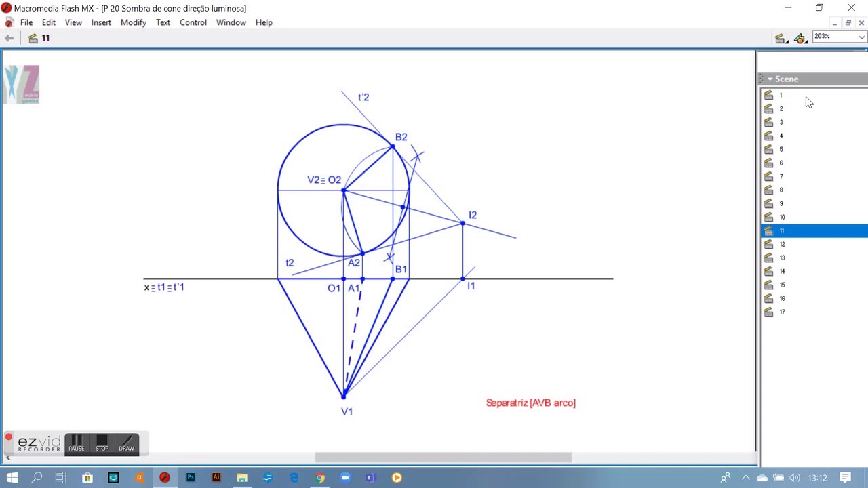Viewport: 868px width, 488px height.
Task: Click the 'x≡t1≡t'1' axis label
Action: click(164, 287)
